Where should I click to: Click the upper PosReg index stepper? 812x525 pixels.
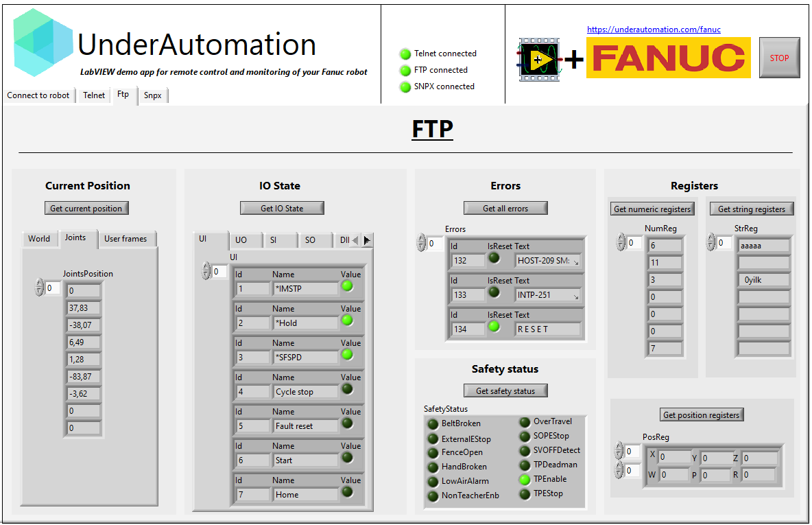[x=619, y=452]
